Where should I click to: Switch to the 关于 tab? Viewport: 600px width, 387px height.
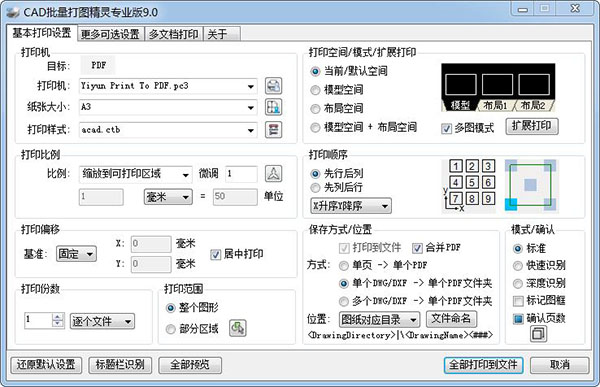pyautogui.click(x=222, y=34)
